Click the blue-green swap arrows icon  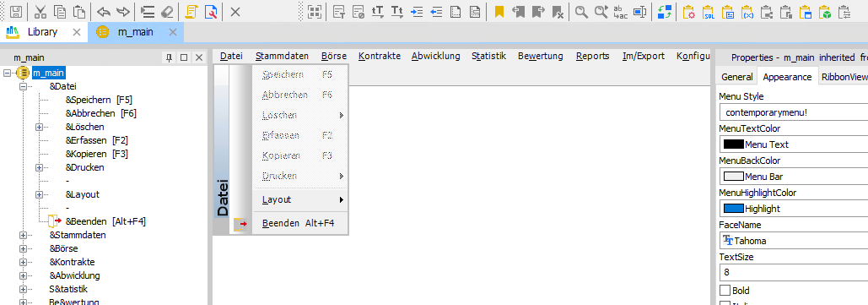pos(665,12)
